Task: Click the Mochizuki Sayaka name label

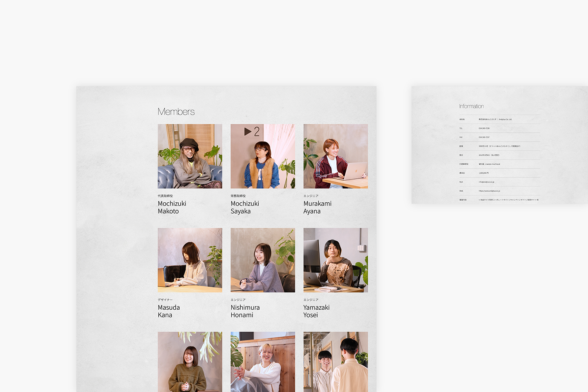Action: pos(245,207)
